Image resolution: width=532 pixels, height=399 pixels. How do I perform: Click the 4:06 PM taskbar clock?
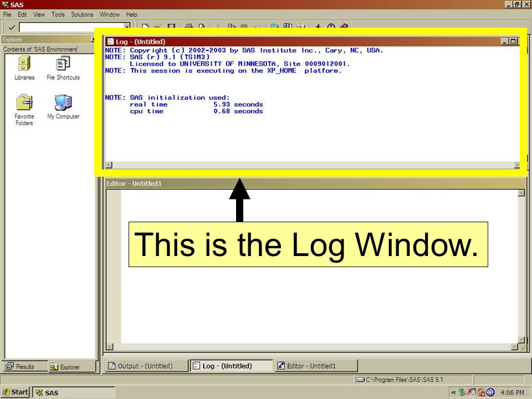(x=512, y=392)
